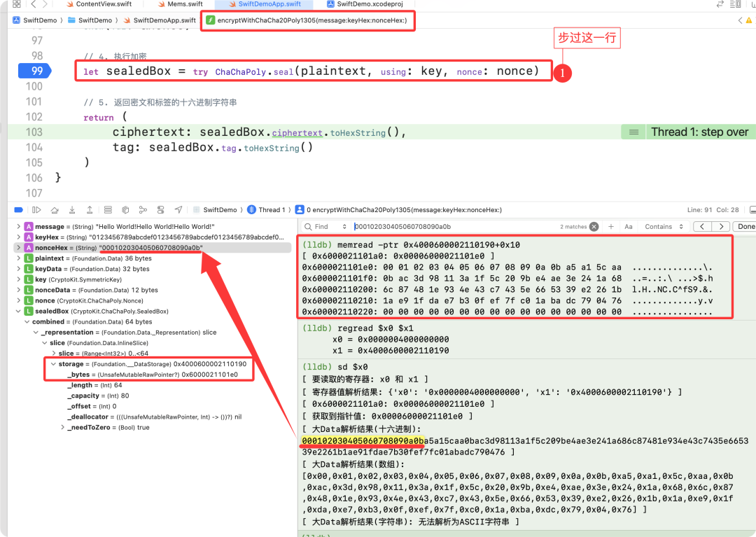Switch to the ContentView.swift tab
Screen dimensions: 756x537
(x=99, y=4)
